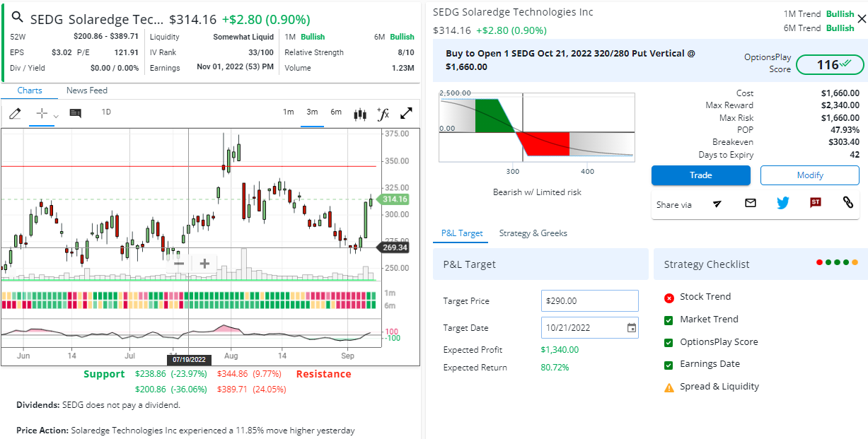Click resistance level $344.86 (9.77%)

point(250,374)
